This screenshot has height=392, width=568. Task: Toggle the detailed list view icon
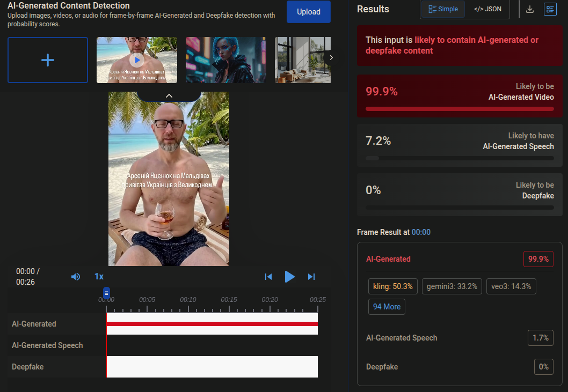click(550, 9)
